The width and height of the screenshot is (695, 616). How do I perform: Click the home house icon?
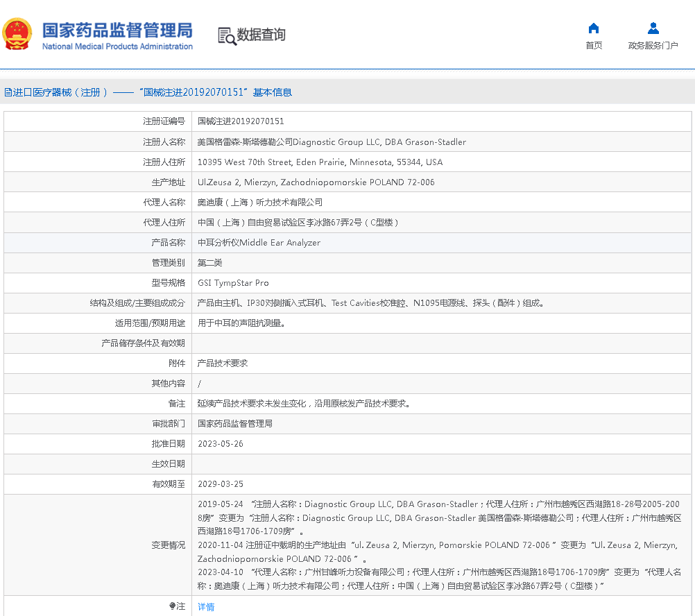pos(594,28)
